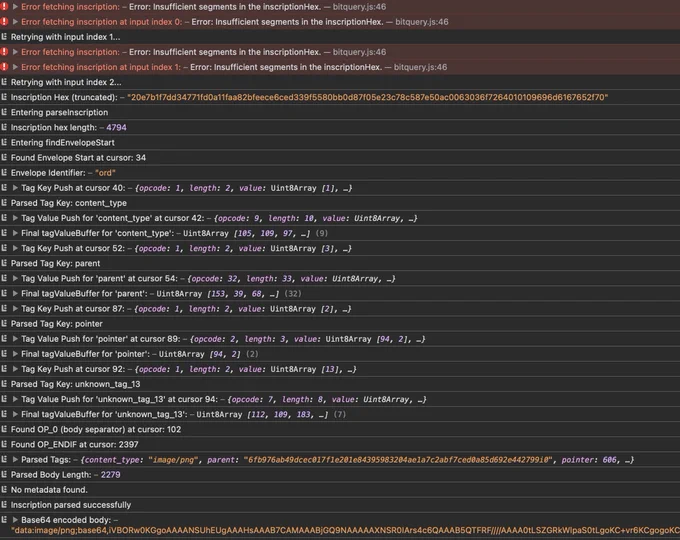Screen dimensions: 680x540
Task: Click log icon beside 'Retrying with input index 1...'
Action: click(4, 36)
